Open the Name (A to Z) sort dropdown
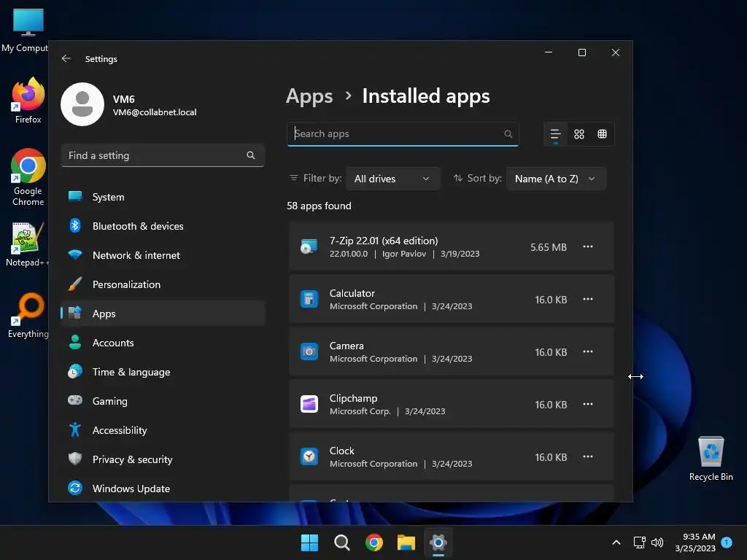This screenshot has width=747, height=560. tap(556, 179)
